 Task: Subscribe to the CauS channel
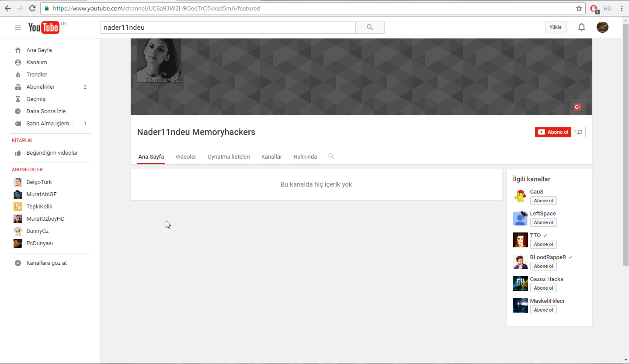[543, 201]
